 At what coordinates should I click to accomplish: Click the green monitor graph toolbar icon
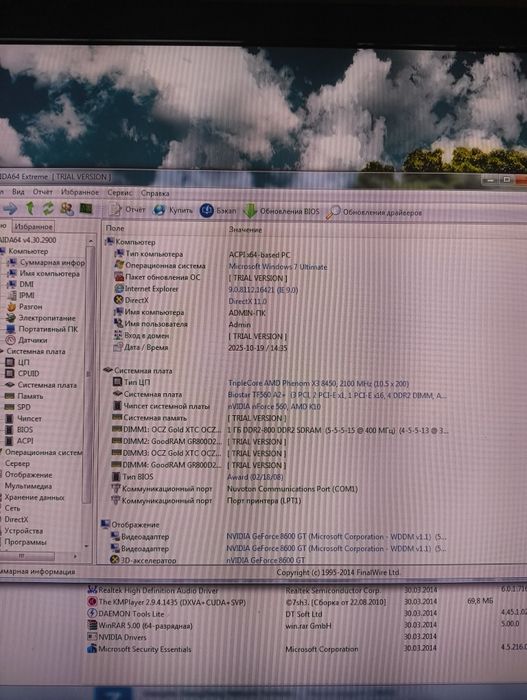pos(86,208)
